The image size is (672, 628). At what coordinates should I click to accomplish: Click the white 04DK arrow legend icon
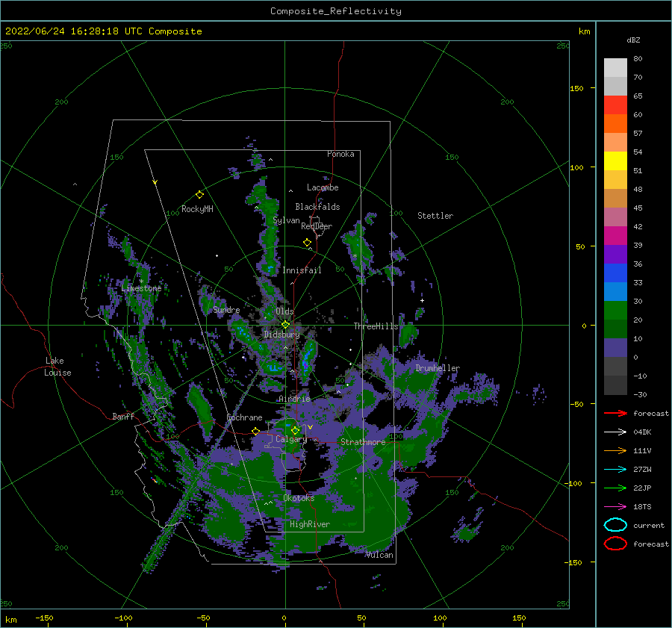[615, 432]
